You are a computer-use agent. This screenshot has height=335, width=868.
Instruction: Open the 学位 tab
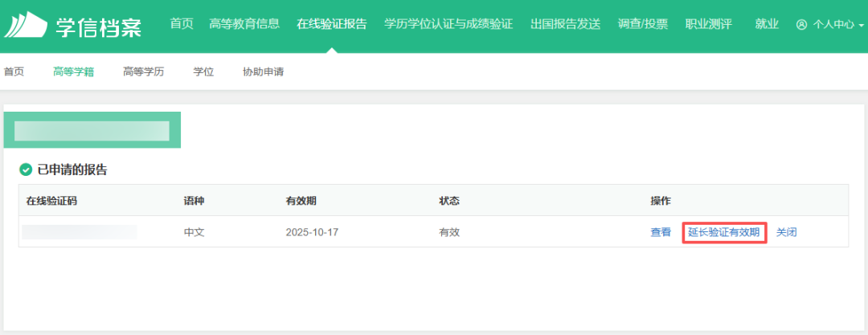(x=203, y=72)
